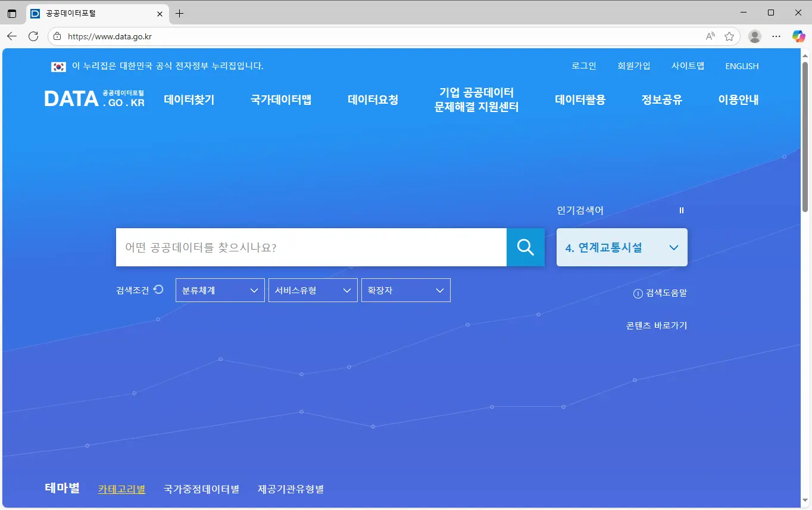Click the DATA.GO.KR site logo

(x=95, y=99)
